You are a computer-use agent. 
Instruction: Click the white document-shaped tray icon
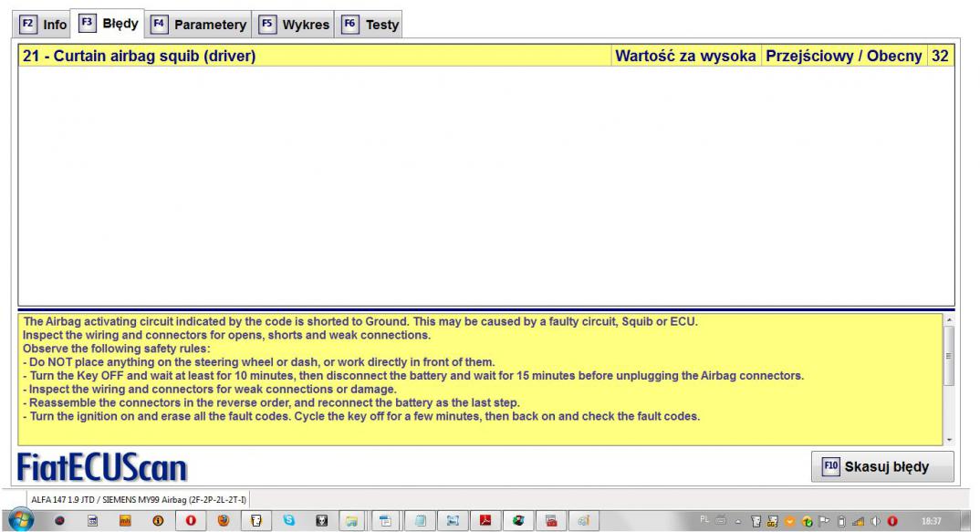pyautogui.click(x=756, y=521)
